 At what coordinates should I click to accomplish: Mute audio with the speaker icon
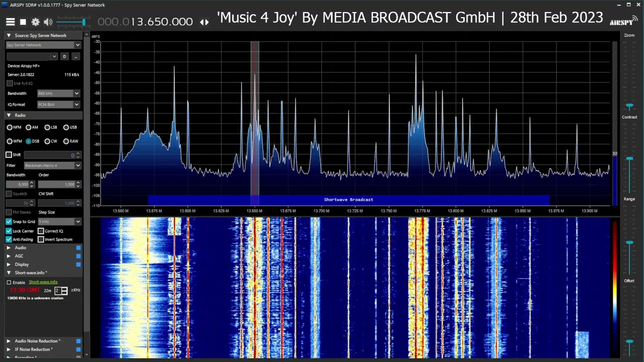point(48,22)
